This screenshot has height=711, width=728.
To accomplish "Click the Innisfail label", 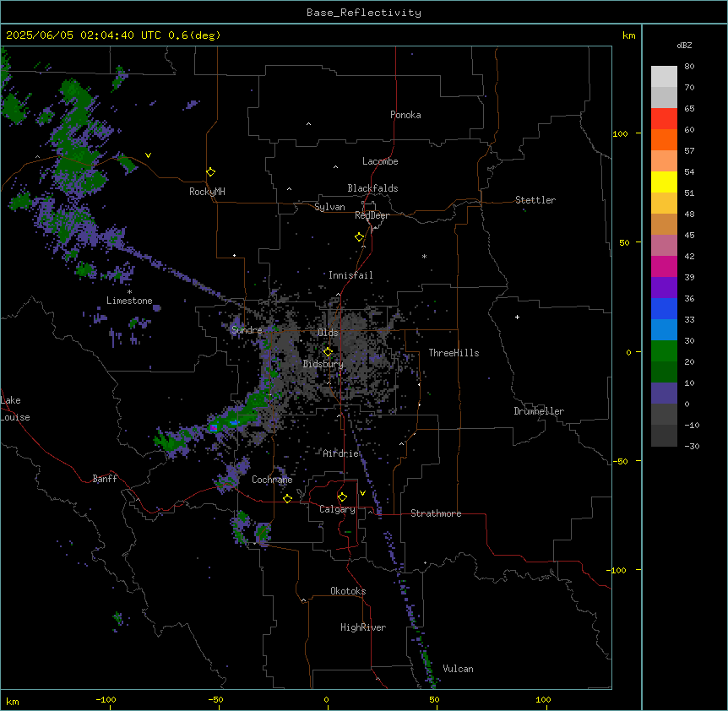I will [350, 275].
